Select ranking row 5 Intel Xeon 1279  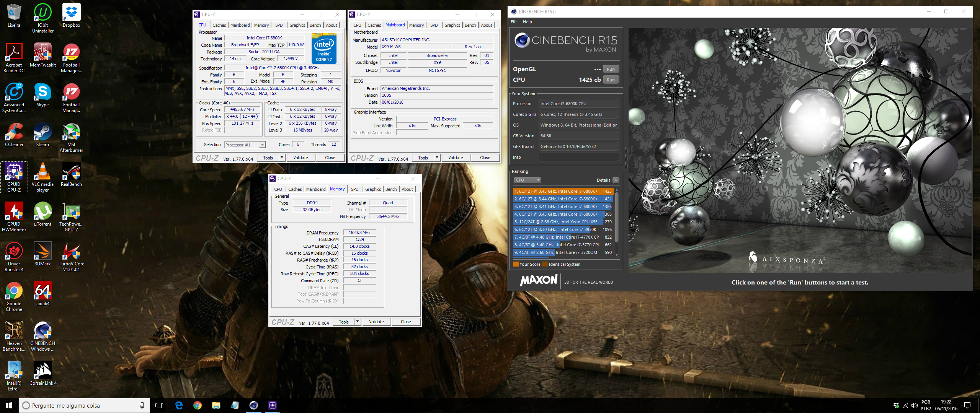point(563,222)
